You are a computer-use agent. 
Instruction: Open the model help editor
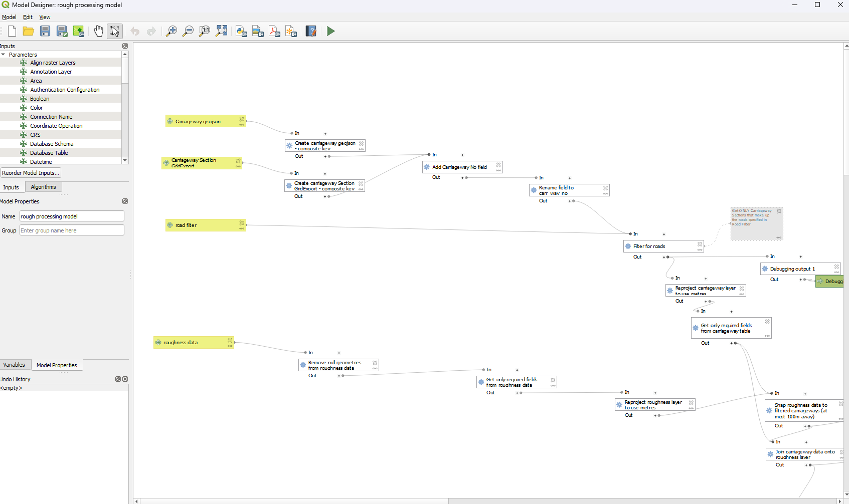pos(311,31)
